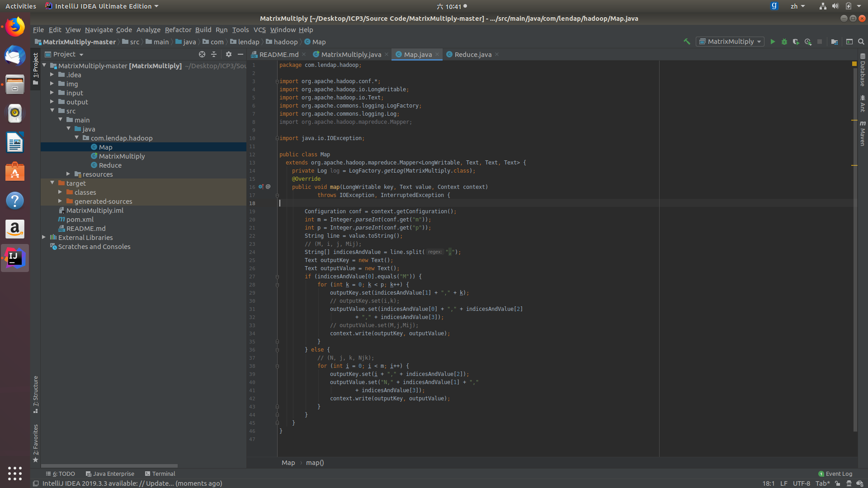Expand External Libraries node

44,237
